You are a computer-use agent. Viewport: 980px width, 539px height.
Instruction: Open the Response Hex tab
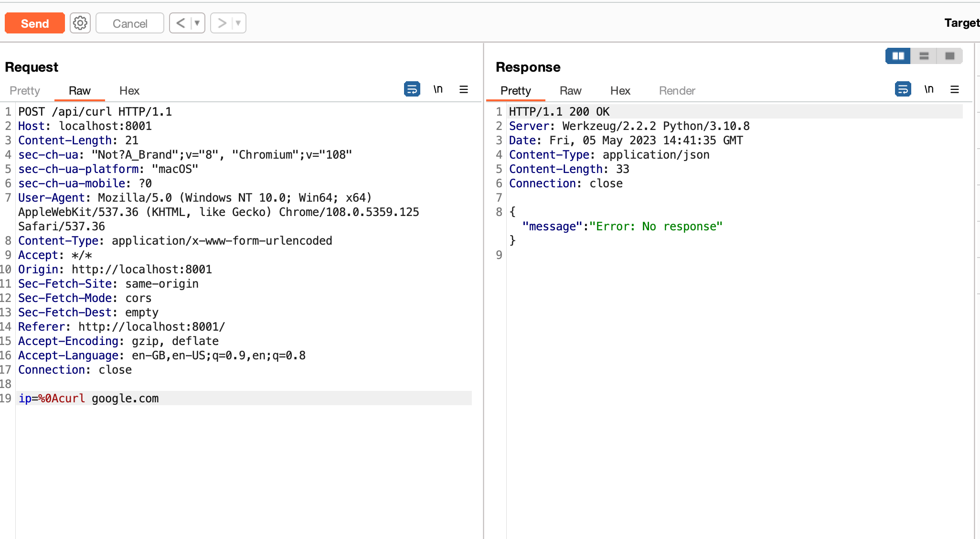point(620,91)
